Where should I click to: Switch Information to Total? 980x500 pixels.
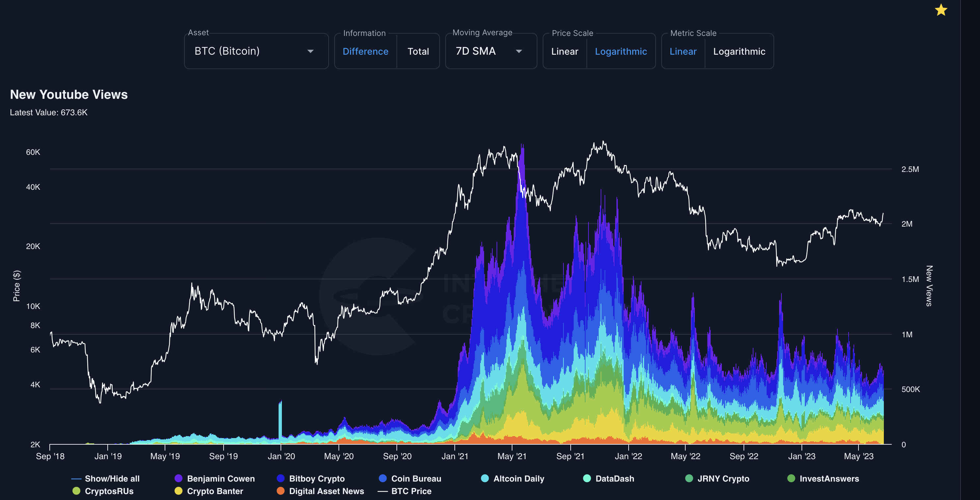point(418,51)
